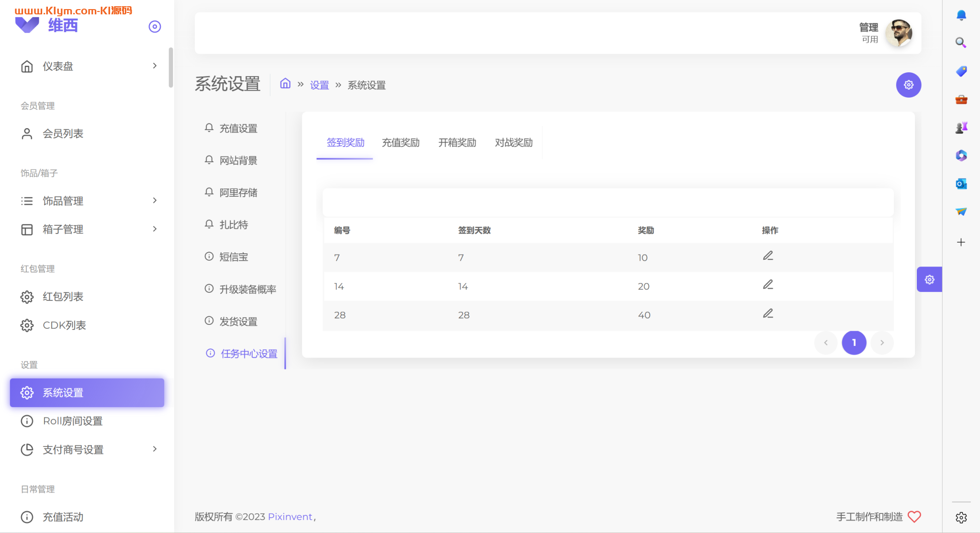The height and width of the screenshot is (533, 980).
Task: Go to next page arrow in pagination
Action: [882, 343]
